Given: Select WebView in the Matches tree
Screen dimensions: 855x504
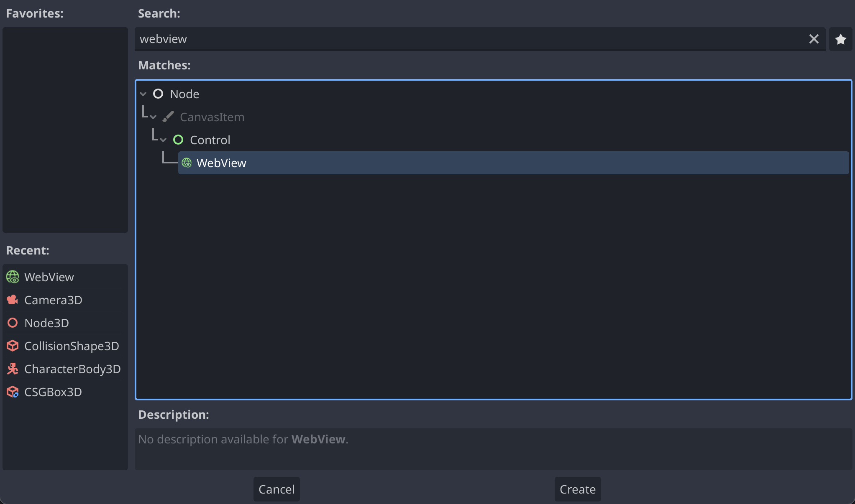Looking at the screenshot, I should pos(221,163).
